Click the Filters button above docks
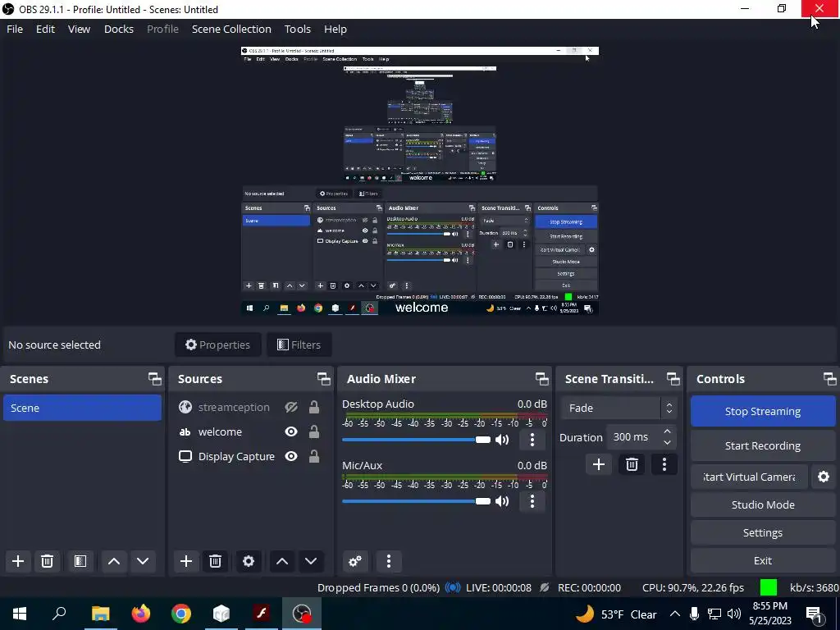Screen dimensions: 840x630 coord(299,345)
